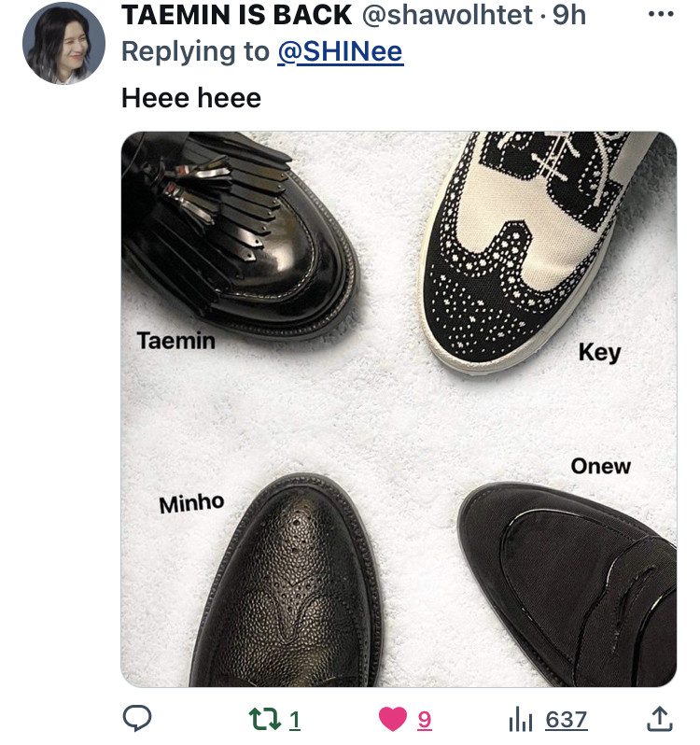Click the @shawolhtet username handle
The height and width of the screenshot is (745, 700).
447,16
